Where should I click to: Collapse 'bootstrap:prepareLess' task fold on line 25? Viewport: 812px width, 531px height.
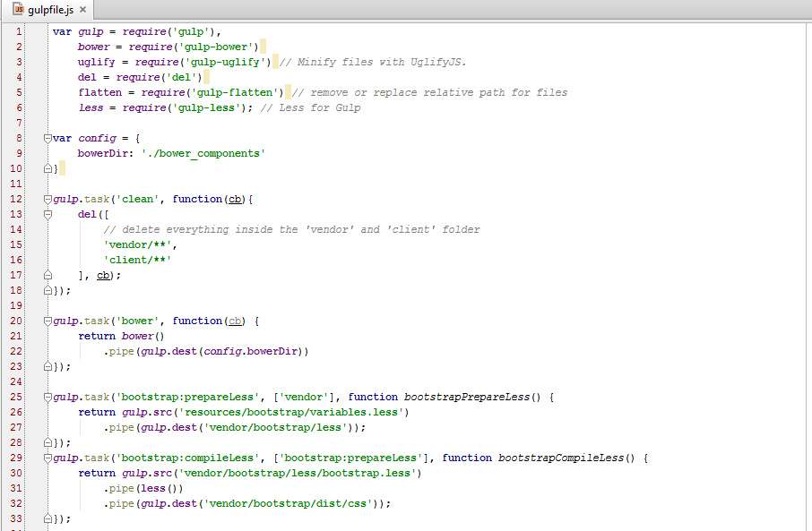click(48, 397)
